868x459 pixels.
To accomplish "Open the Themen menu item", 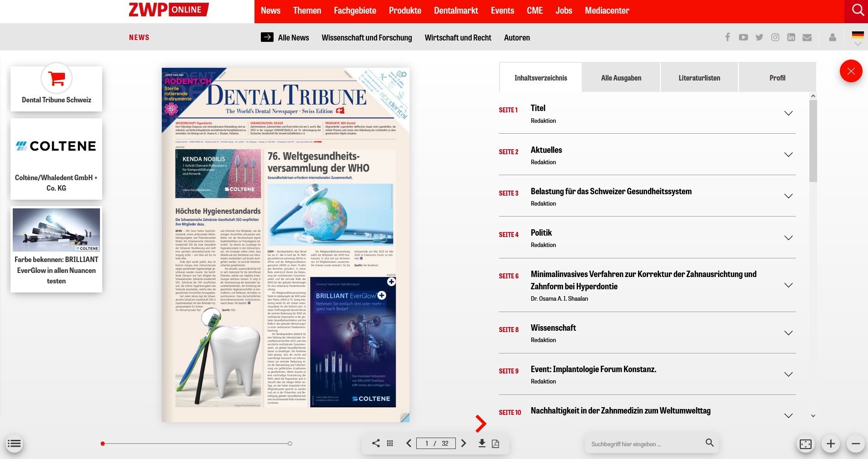I will coord(307,10).
